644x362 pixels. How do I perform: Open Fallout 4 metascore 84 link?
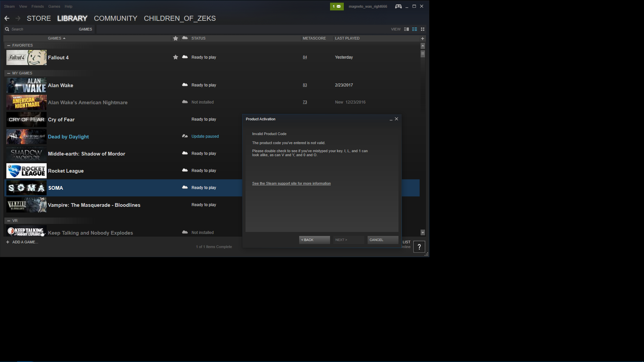(305, 57)
